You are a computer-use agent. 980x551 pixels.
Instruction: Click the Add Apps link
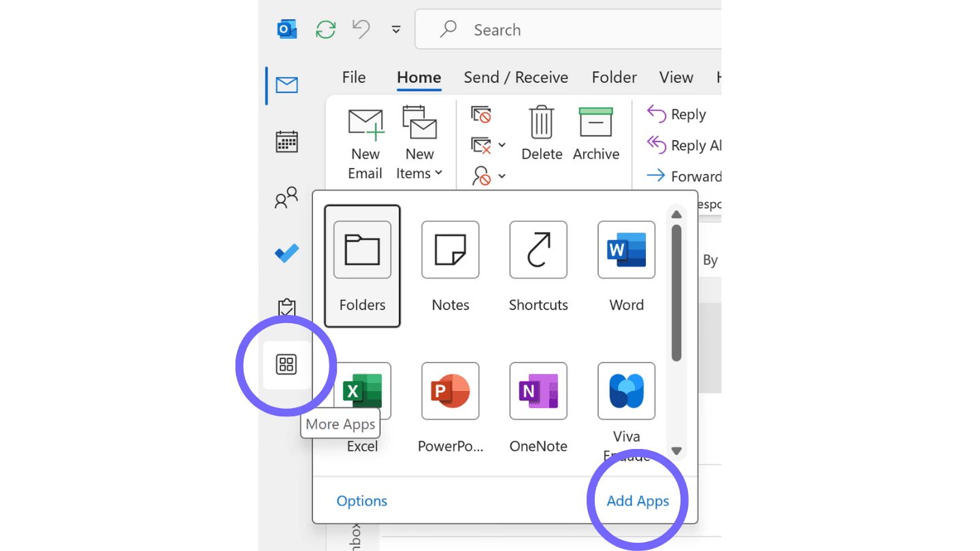pyautogui.click(x=638, y=501)
